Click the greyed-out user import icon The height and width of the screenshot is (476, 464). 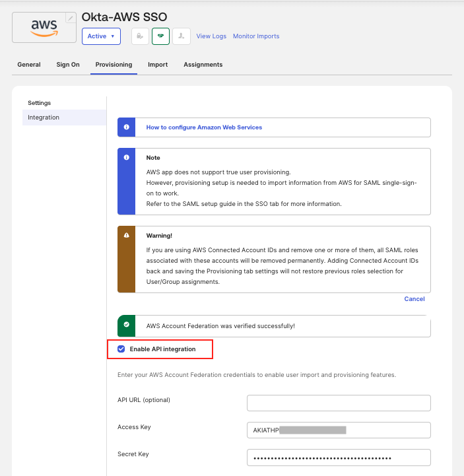pos(182,36)
